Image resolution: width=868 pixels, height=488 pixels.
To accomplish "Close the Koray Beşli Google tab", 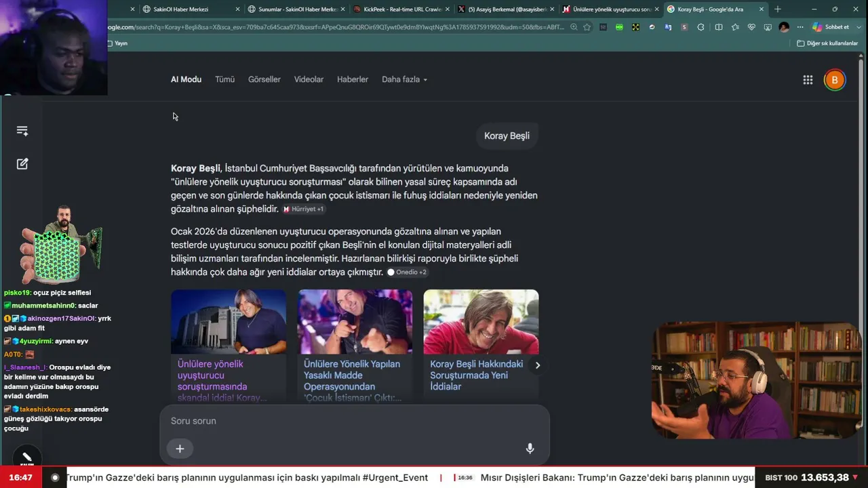I will point(761,9).
